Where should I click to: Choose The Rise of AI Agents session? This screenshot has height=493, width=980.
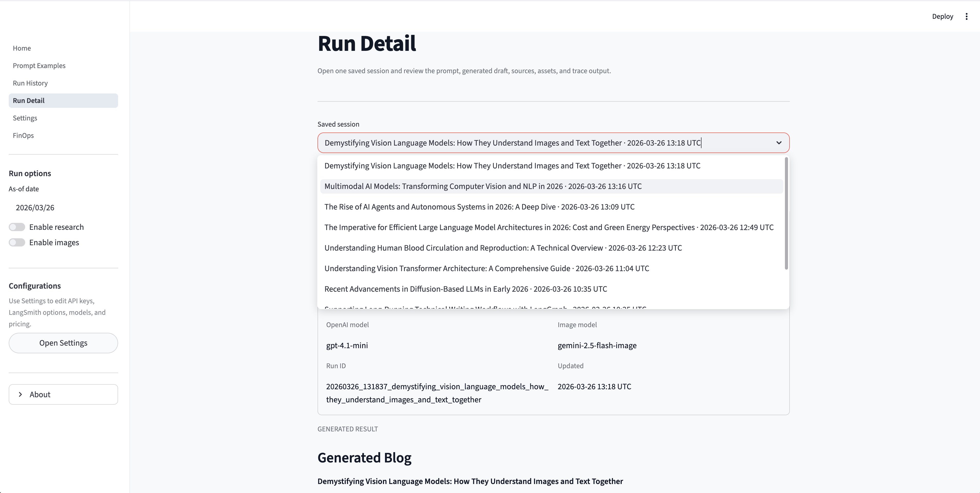[479, 207]
